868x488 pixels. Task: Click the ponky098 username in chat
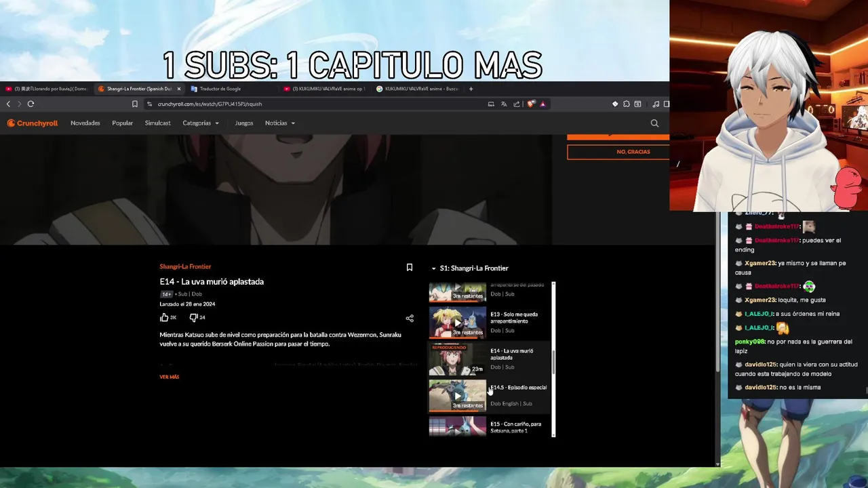click(750, 342)
